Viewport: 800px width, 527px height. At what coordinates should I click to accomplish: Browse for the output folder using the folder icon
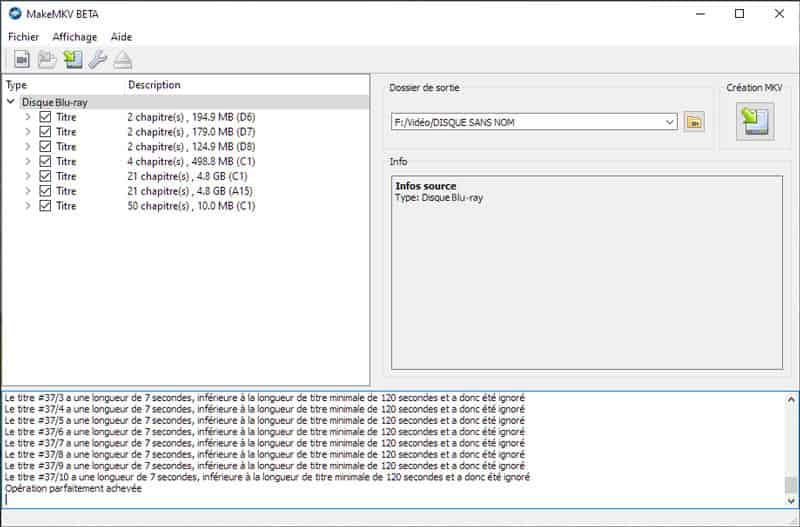click(694, 122)
